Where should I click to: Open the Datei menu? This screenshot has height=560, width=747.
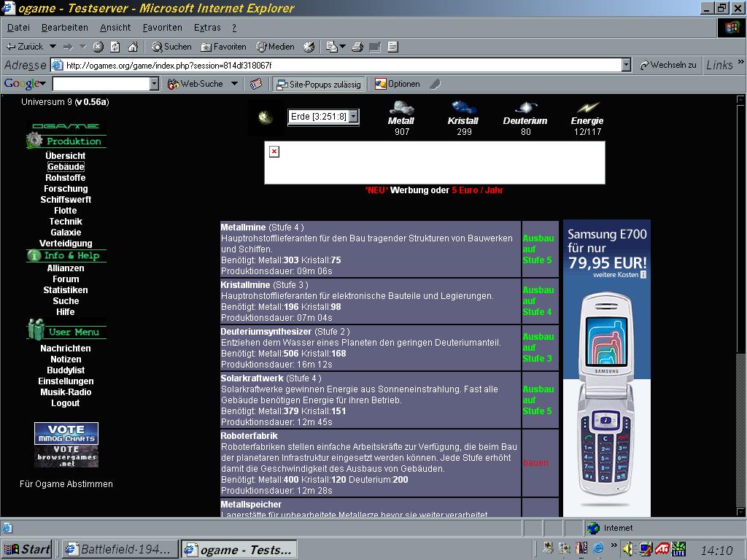coord(18,28)
